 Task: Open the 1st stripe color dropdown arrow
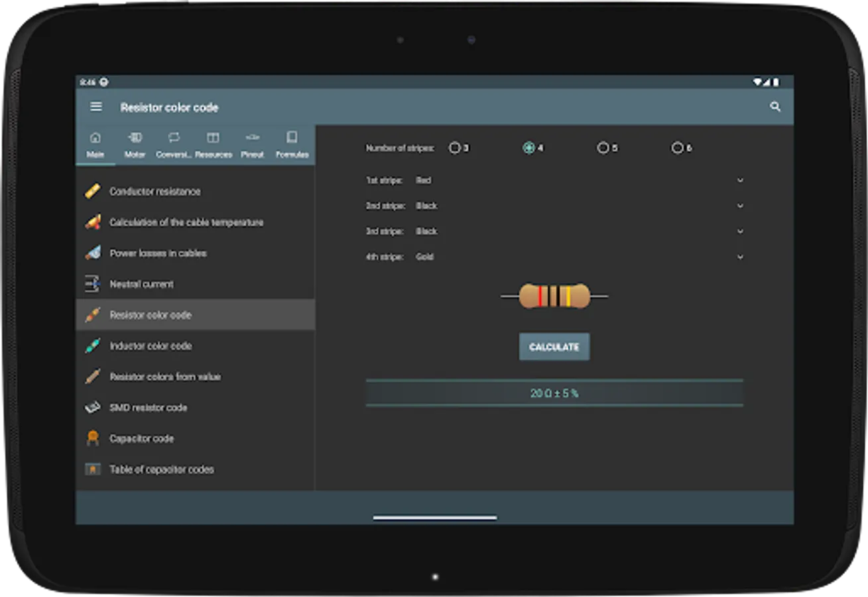point(741,180)
